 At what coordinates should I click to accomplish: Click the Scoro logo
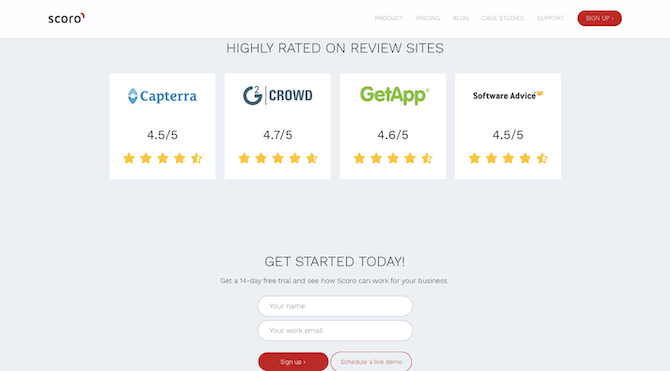click(x=66, y=18)
